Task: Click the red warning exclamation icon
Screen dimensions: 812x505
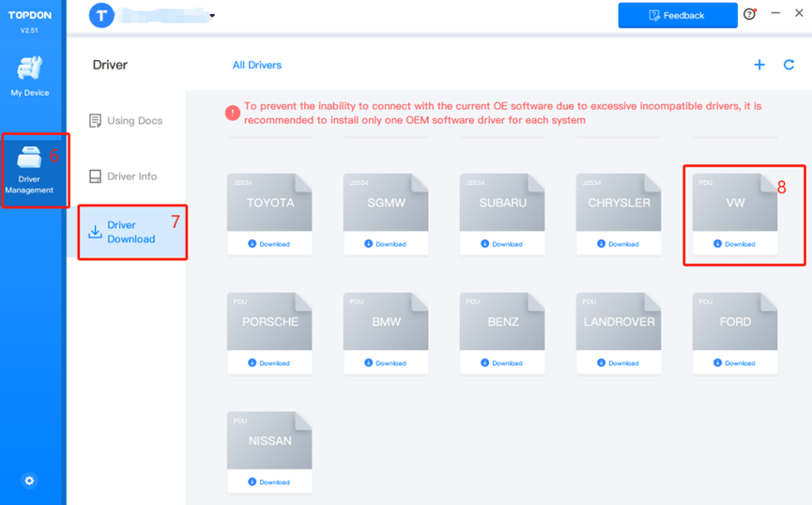Action: pyautogui.click(x=233, y=113)
